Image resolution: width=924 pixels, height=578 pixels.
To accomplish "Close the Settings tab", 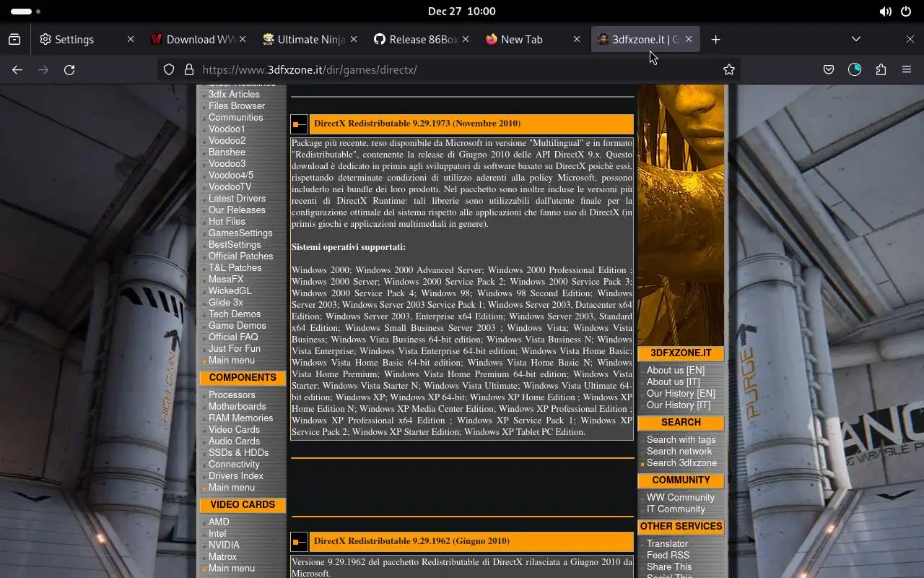I will [x=130, y=40].
